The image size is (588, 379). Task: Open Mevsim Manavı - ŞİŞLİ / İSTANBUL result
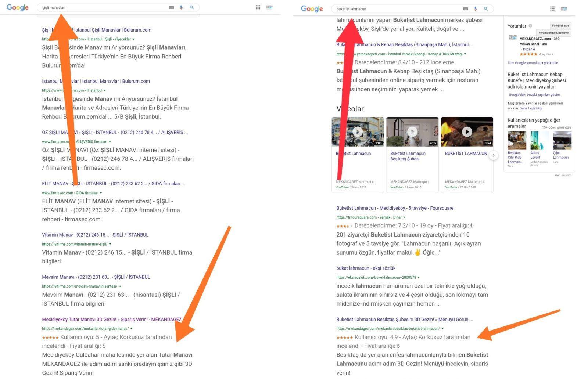point(96,277)
